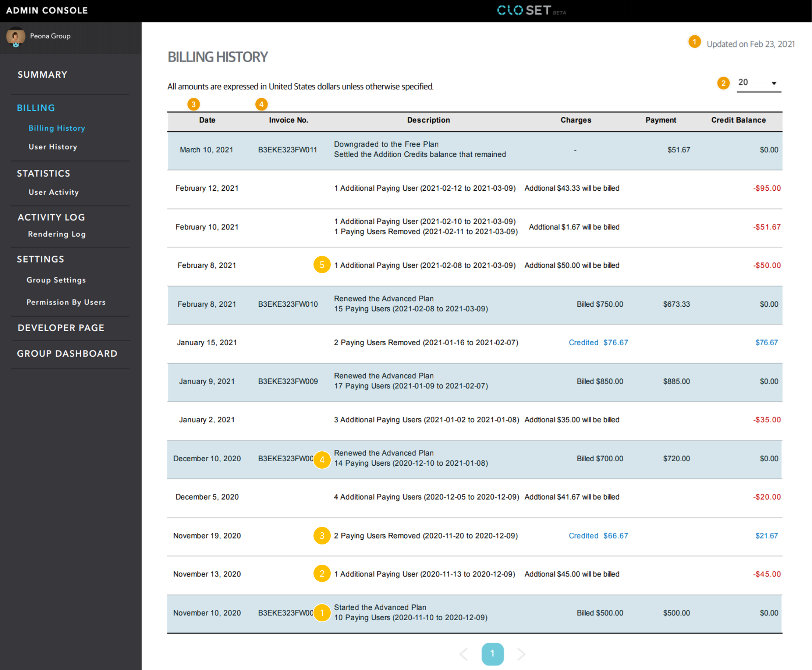Image resolution: width=812 pixels, height=670 pixels.
Task: Open the Summary menu
Action: (x=42, y=74)
